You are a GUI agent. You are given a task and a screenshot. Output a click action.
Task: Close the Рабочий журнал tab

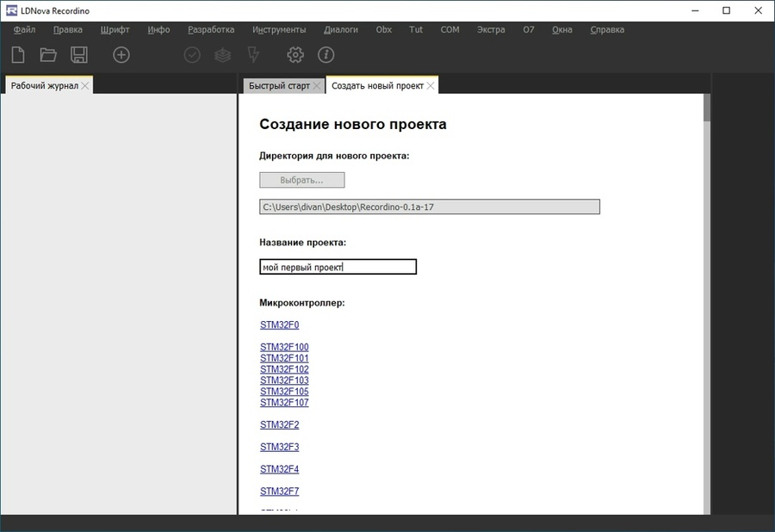(x=85, y=86)
